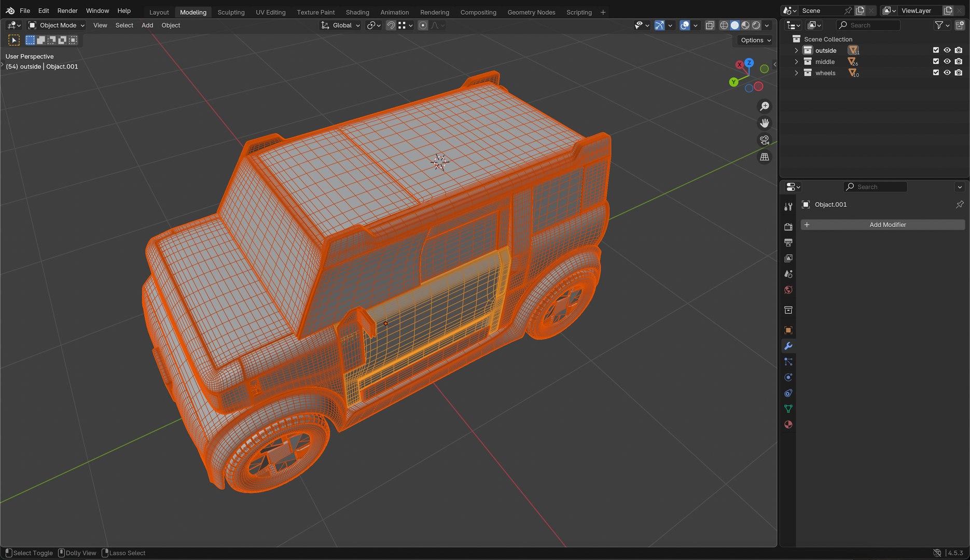This screenshot has width=970, height=560.
Task: Open the Physics properties tab
Action: (x=788, y=377)
